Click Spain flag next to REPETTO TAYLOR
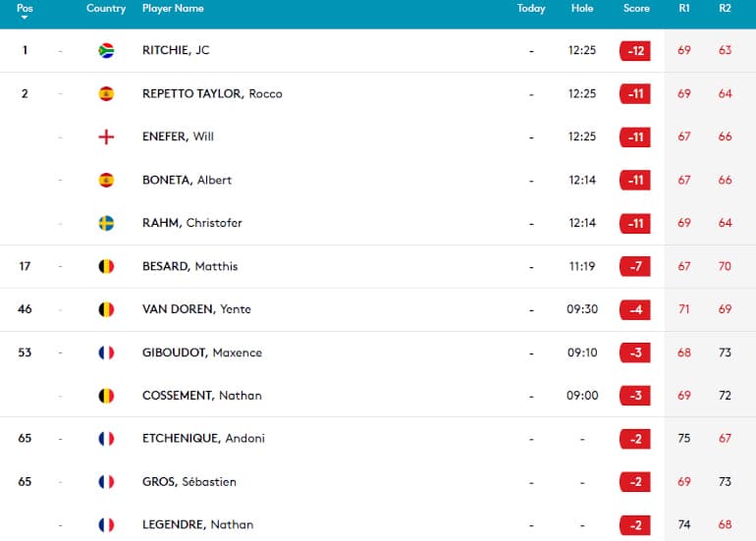This screenshot has height=541, width=756. [106, 93]
